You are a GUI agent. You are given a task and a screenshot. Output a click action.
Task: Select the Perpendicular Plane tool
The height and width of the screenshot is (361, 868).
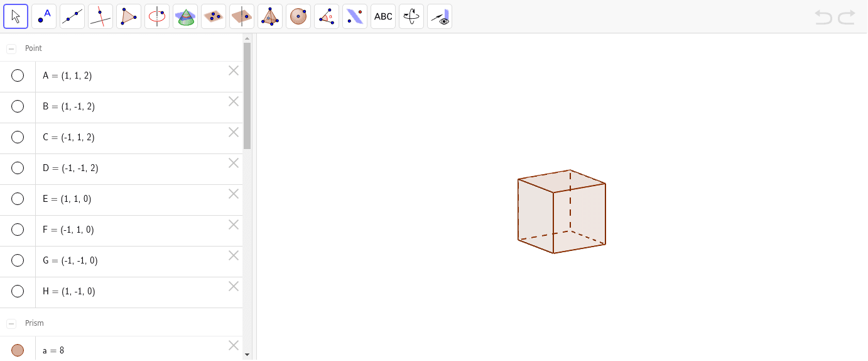[242, 16]
